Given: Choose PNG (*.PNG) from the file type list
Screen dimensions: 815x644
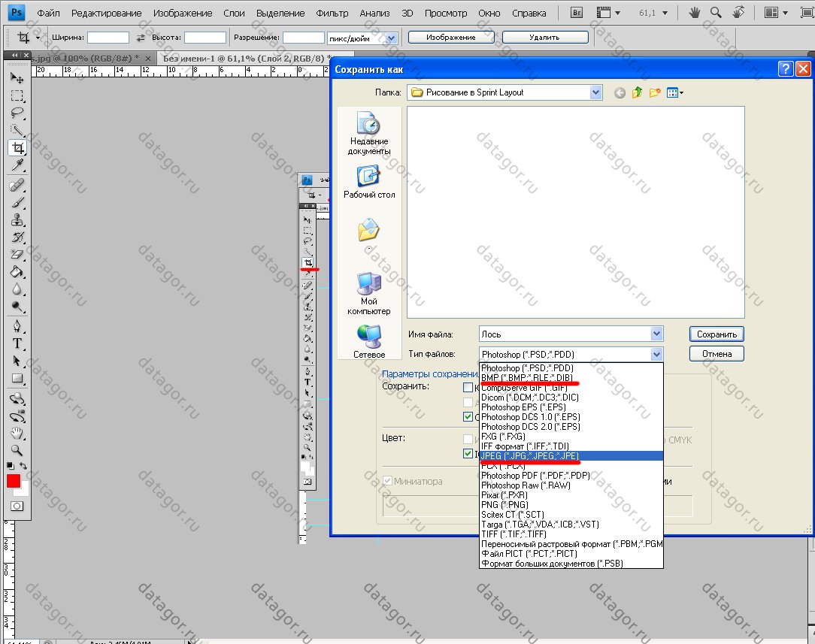Looking at the screenshot, I should point(571,505).
